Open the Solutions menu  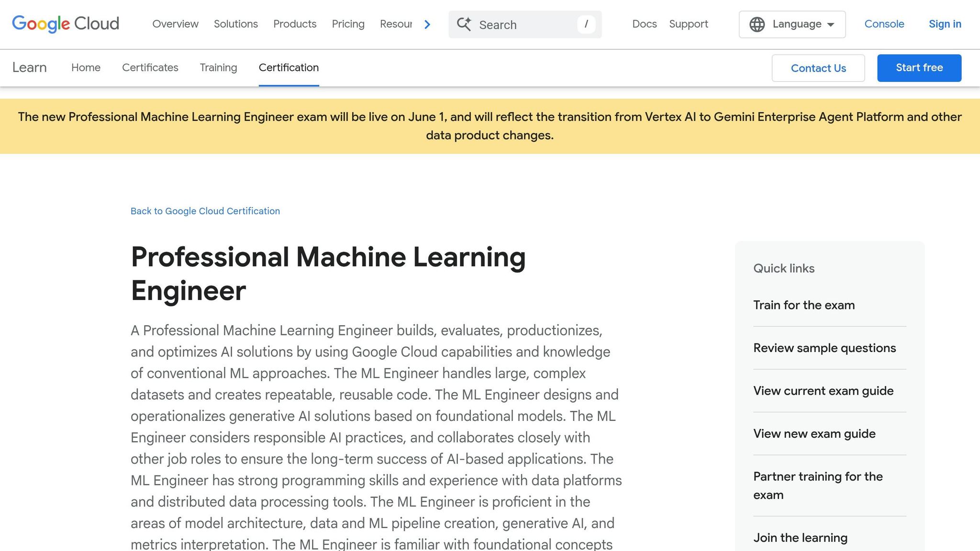pos(236,24)
